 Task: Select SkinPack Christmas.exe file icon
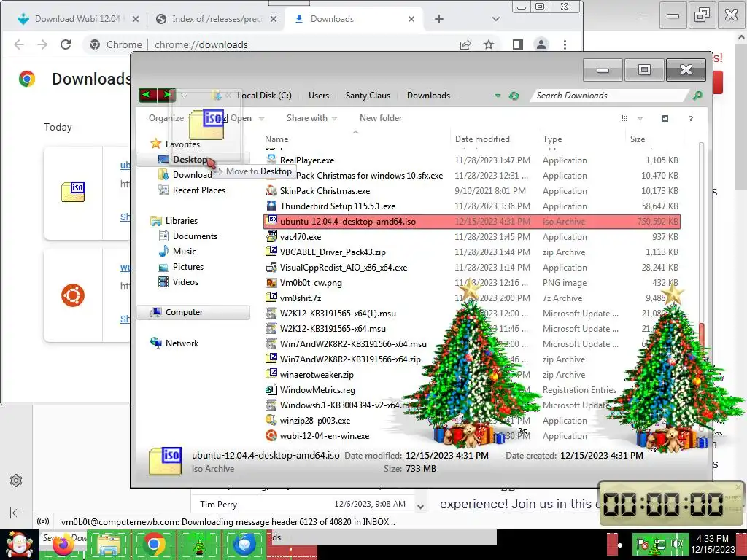(x=271, y=190)
